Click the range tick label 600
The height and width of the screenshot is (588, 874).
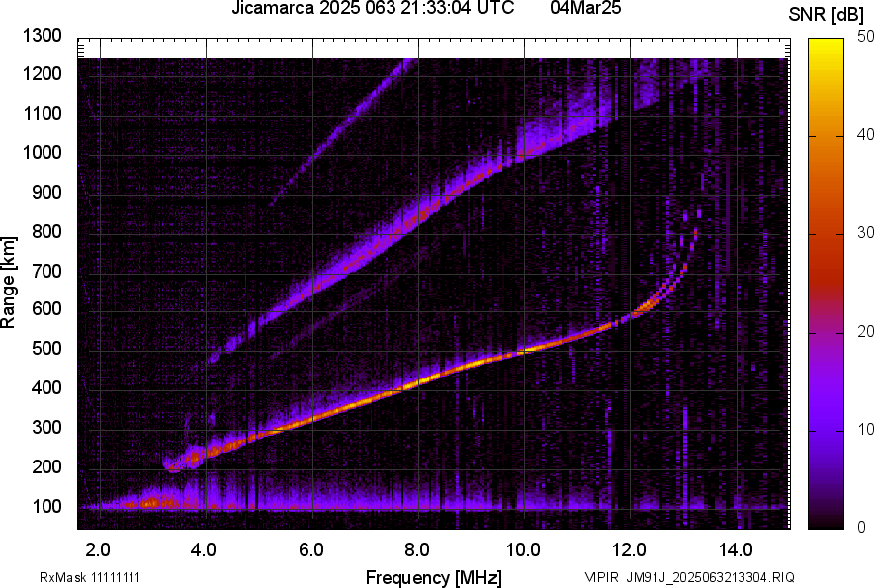[x=46, y=308]
